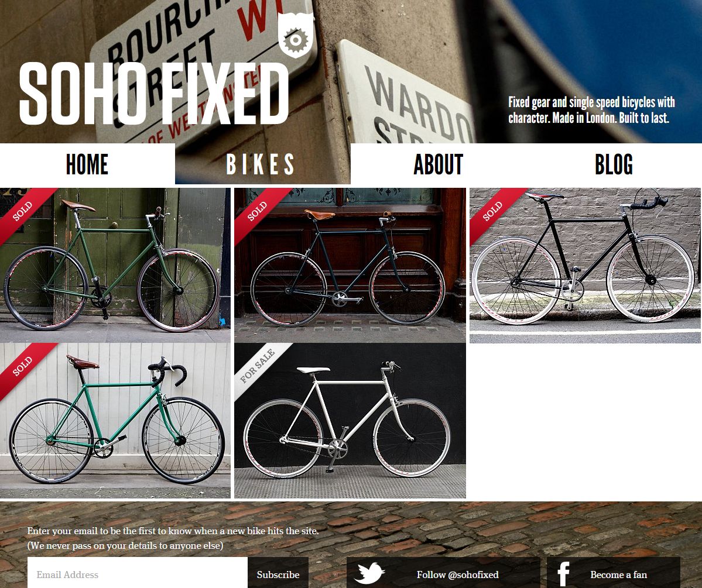Click the gear shield logo badge

tap(296, 36)
